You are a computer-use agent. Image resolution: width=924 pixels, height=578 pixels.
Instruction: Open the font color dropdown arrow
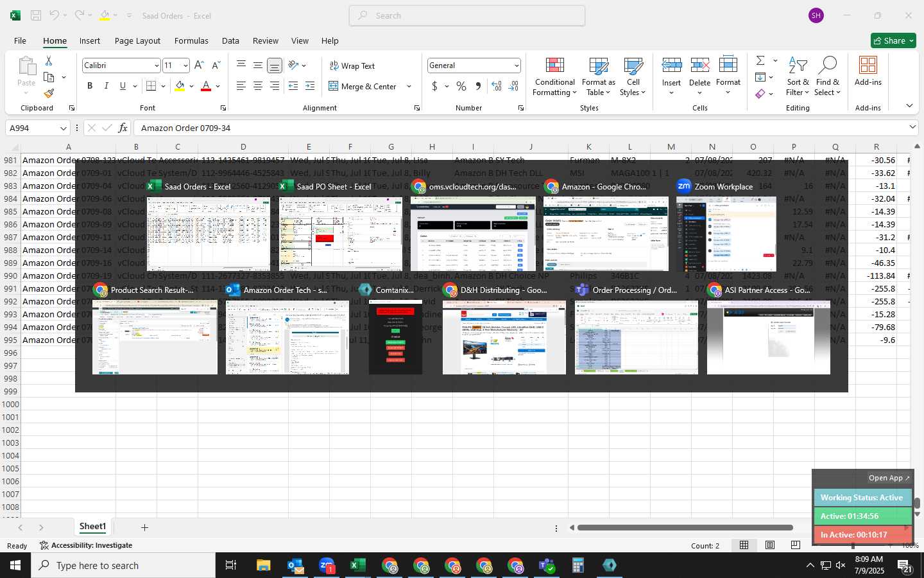[218, 86]
